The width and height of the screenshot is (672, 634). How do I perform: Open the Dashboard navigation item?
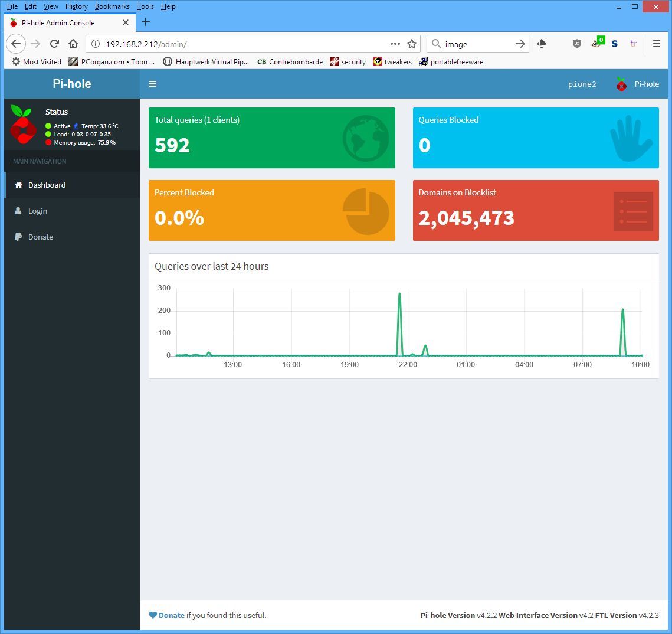[72, 185]
